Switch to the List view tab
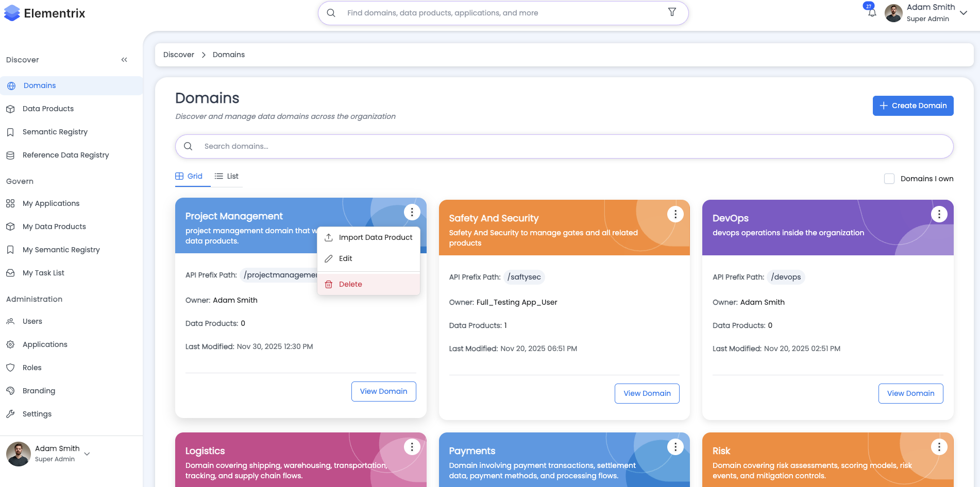 pos(227,176)
